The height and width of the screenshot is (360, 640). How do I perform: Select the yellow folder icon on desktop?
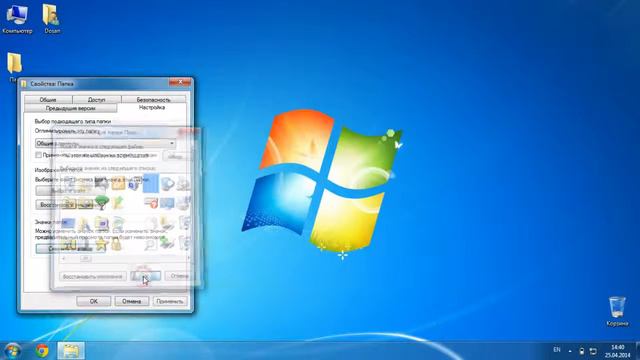coord(14,63)
